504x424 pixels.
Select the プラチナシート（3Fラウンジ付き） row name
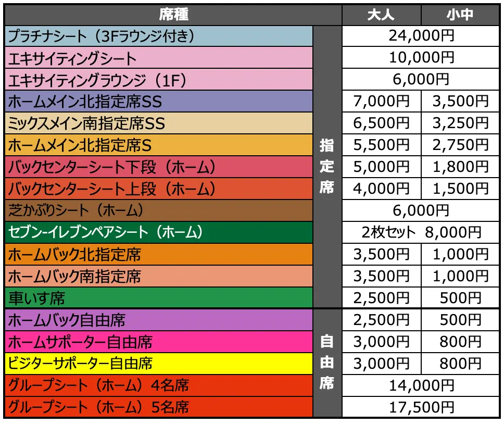click(159, 36)
